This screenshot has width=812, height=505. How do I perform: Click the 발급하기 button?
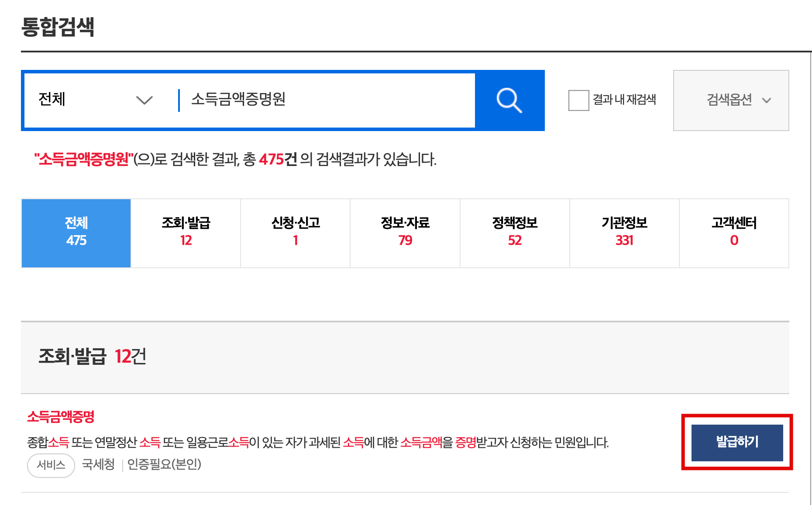click(737, 442)
